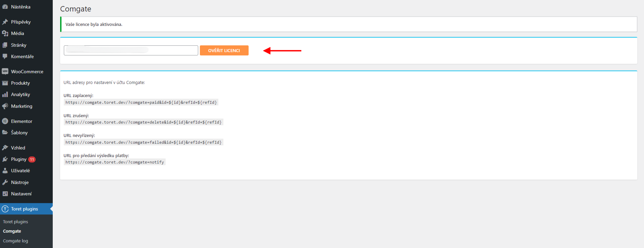Select the Toret plugins submenu link
The width and height of the screenshot is (644, 248).
pos(15,221)
